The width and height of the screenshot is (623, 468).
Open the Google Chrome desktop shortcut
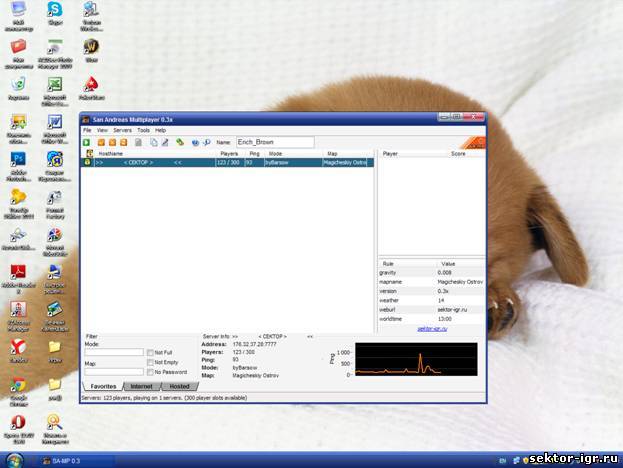(x=18, y=391)
